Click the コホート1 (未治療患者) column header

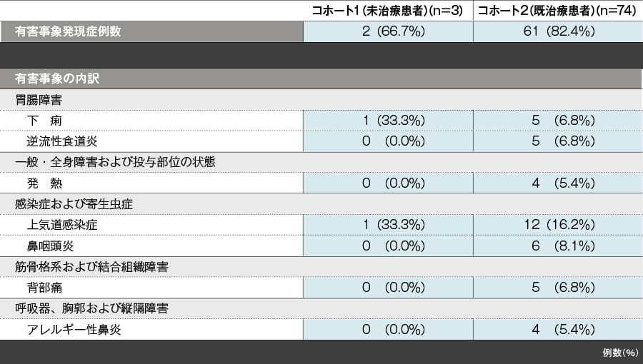(388, 10)
